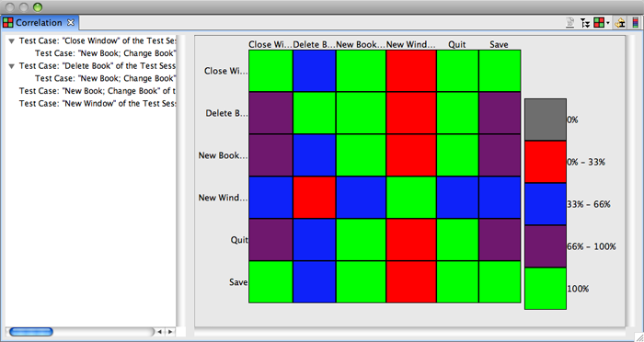Click the "Delete B..." column header
Viewport: 644px width, 342px height.
315,44
